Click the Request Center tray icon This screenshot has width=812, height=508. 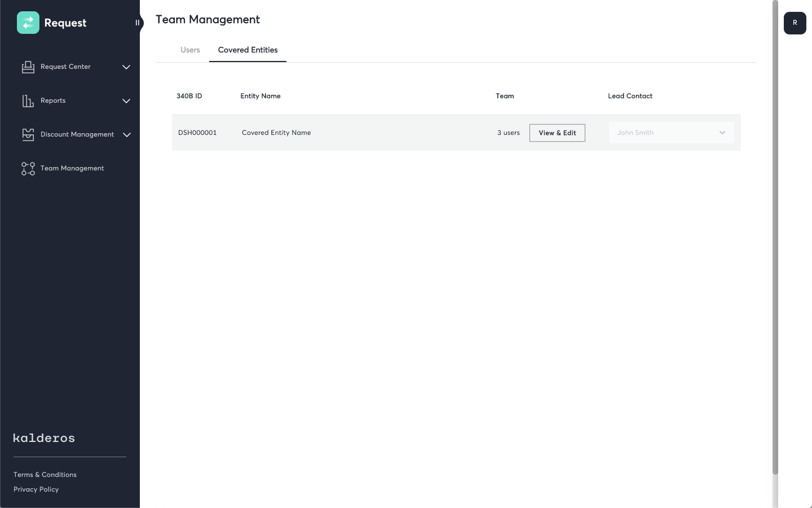coord(28,67)
